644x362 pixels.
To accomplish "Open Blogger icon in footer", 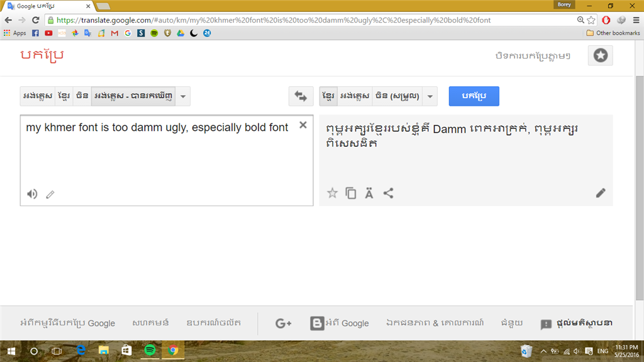I will click(317, 324).
